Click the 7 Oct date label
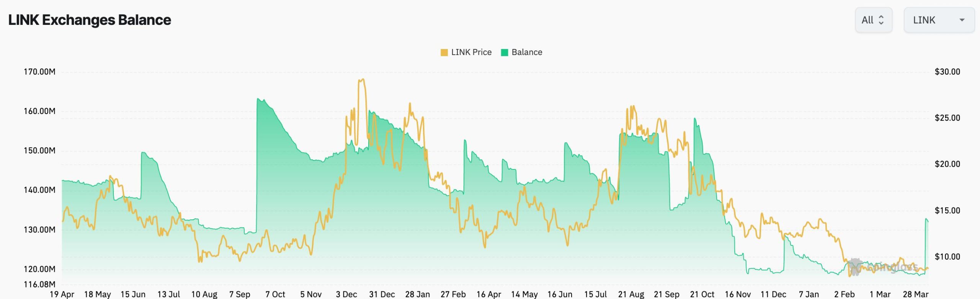This screenshot has height=299, width=980. click(x=275, y=294)
